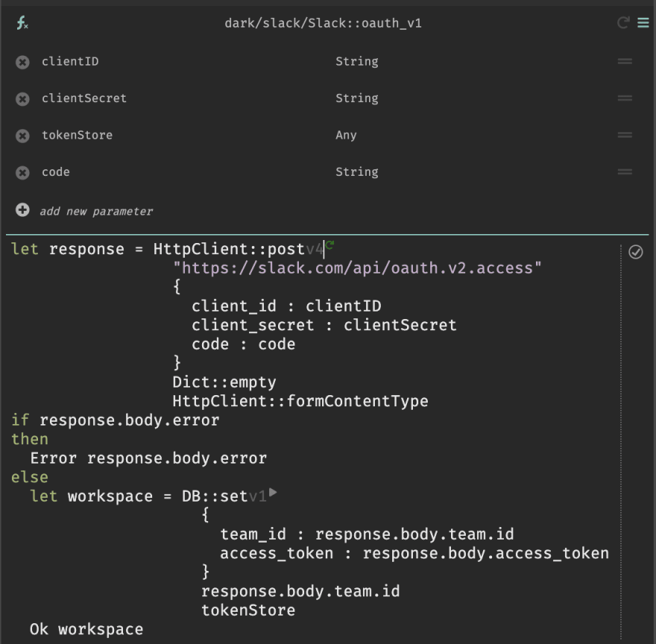Edit the code parameter name
The width and height of the screenshot is (656, 644).
56,172
